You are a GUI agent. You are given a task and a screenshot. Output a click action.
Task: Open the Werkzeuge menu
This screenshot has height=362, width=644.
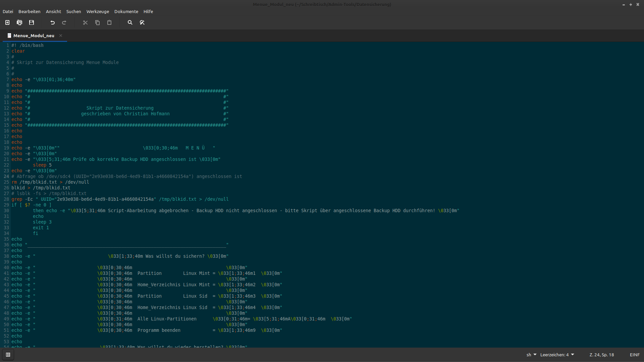pos(98,11)
